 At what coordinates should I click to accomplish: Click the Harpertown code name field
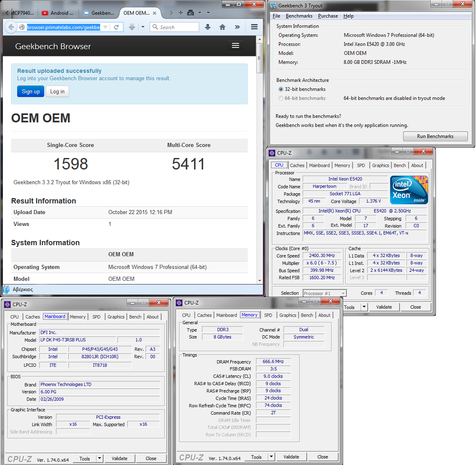325,186
